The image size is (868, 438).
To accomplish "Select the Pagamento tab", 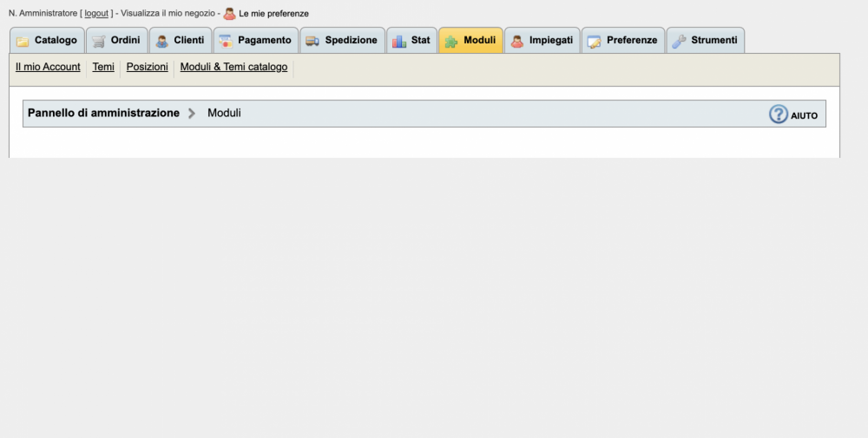I will pyautogui.click(x=256, y=41).
